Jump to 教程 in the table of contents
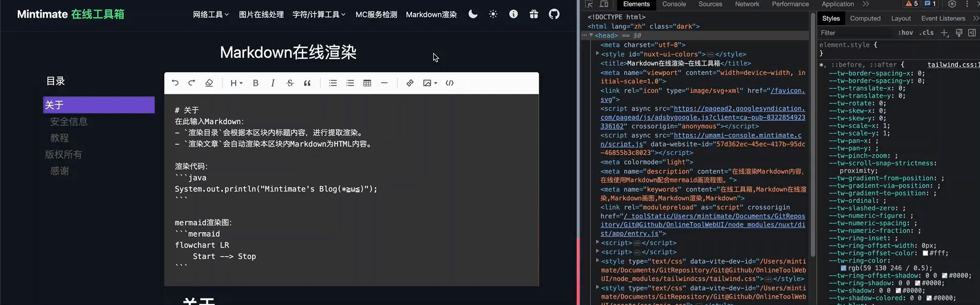Viewport: 980px width, 305px height. coord(59,138)
